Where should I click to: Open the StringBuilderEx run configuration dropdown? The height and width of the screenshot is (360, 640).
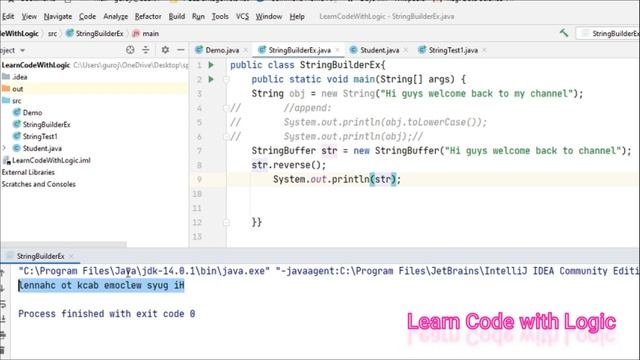[608, 33]
